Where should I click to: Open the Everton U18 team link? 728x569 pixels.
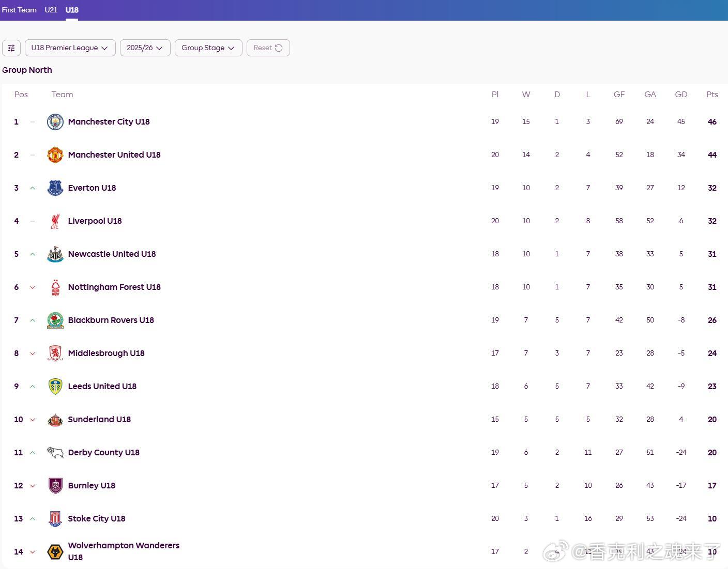click(x=92, y=188)
